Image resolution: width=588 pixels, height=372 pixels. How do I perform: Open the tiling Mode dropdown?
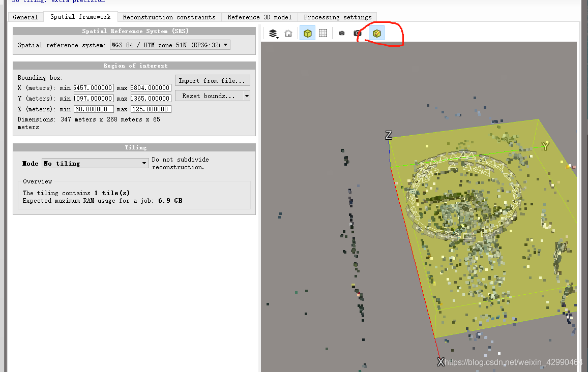95,163
